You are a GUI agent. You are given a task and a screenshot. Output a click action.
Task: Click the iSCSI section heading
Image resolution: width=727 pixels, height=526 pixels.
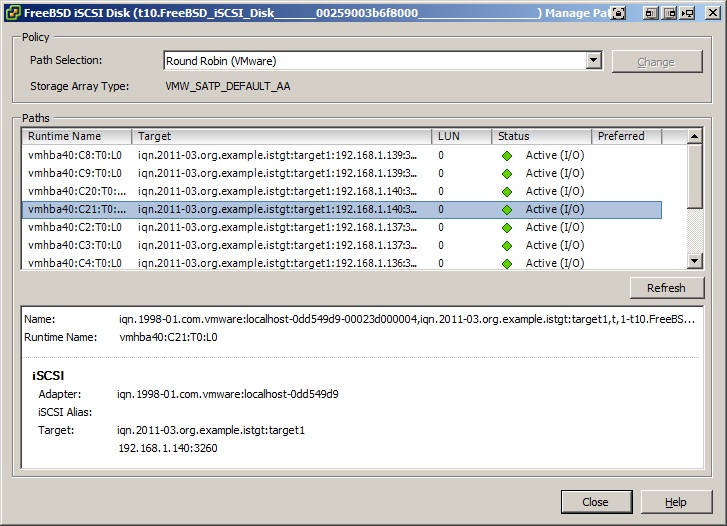[x=48, y=376]
